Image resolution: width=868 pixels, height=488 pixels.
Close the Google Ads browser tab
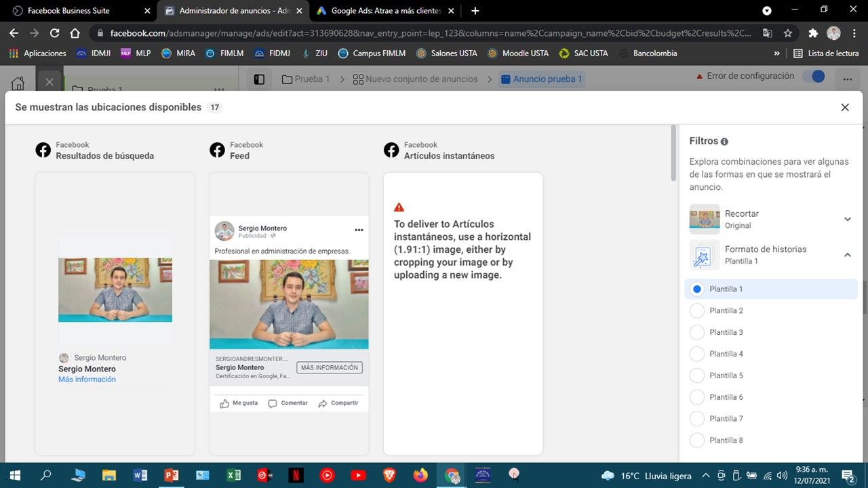click(x=451, y=11)
